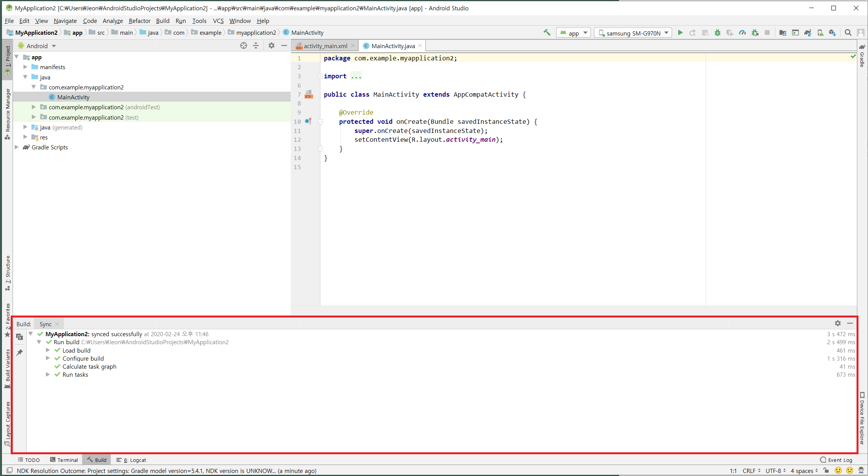Open the Android profiler gauge icon
This screenshot has width=868, height=476.
coord(742,33)
